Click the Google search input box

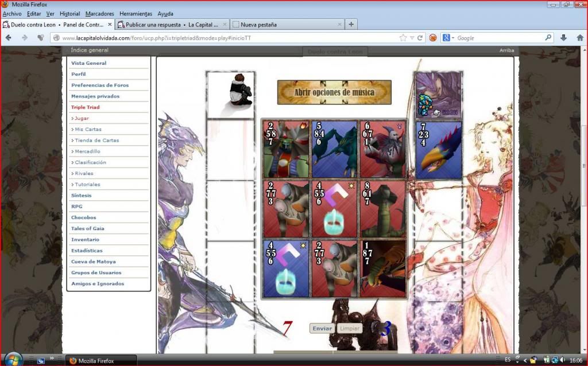499,38
